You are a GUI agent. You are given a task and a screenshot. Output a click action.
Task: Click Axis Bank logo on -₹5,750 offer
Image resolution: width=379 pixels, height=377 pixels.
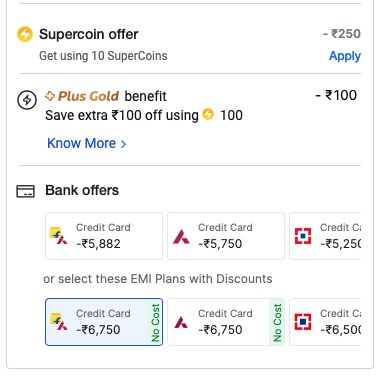[x=181, y=236]
